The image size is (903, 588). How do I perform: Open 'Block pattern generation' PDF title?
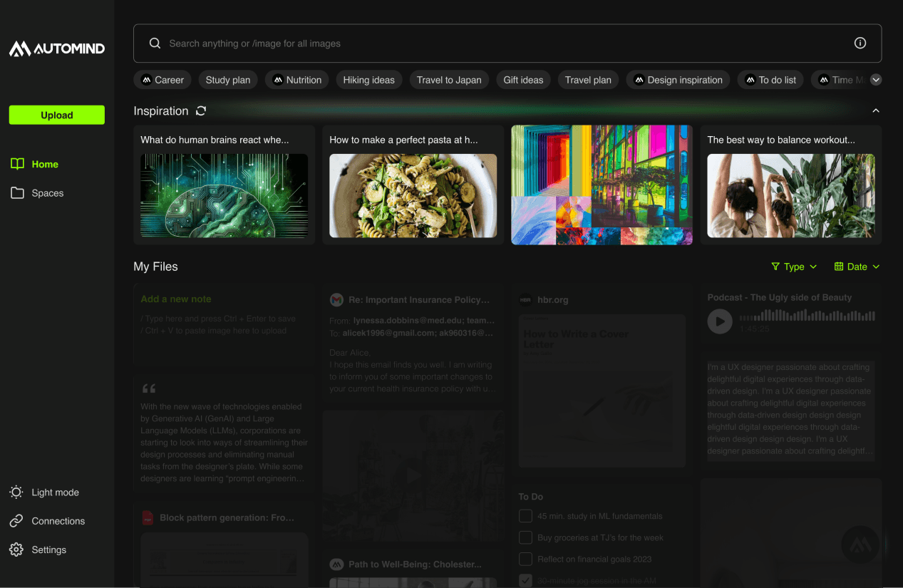pyautogui.click(x=227, y=518)
